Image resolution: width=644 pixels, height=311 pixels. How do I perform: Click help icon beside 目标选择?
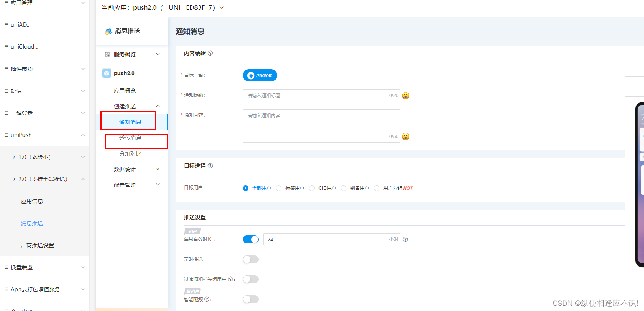pyautogui.click(x=210, y=166)
